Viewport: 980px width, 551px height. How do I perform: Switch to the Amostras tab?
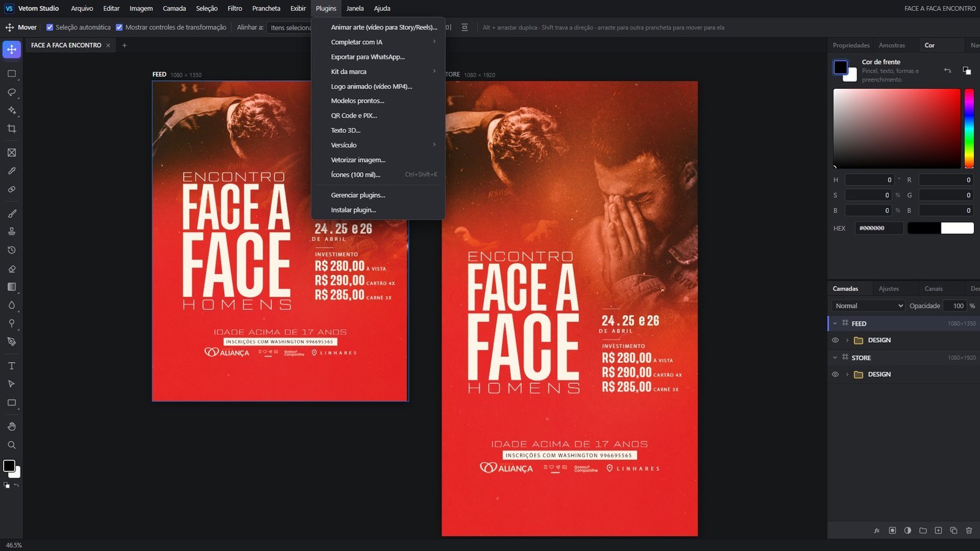point(891,45)
